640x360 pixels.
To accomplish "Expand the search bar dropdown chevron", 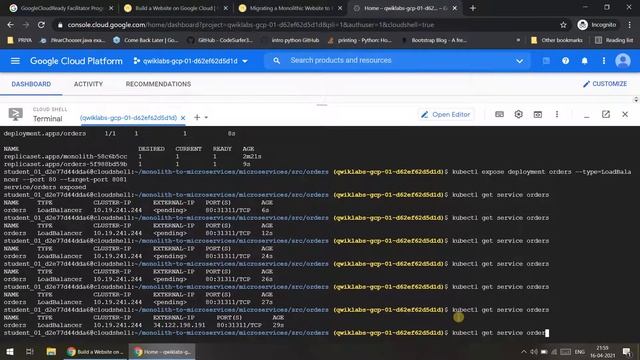I will point(519,61).
